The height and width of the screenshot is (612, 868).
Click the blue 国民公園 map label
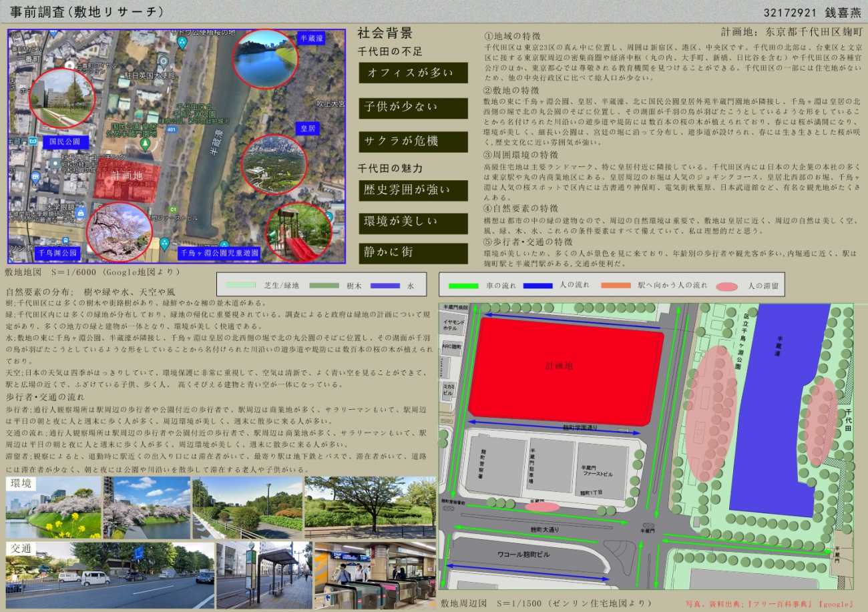[x=65, y=141]
